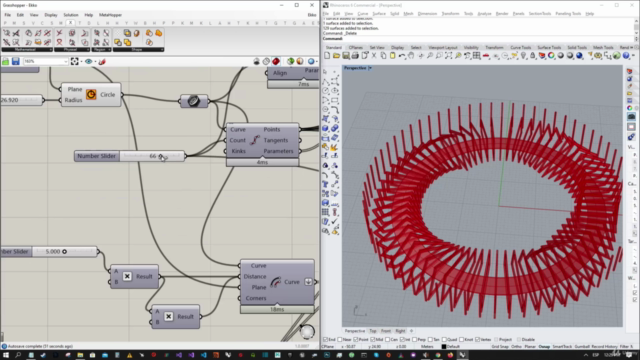The height and width of the screenshot is (360, 640).
Task: Switch to the Top viewport tab
Action: [373, 331]
